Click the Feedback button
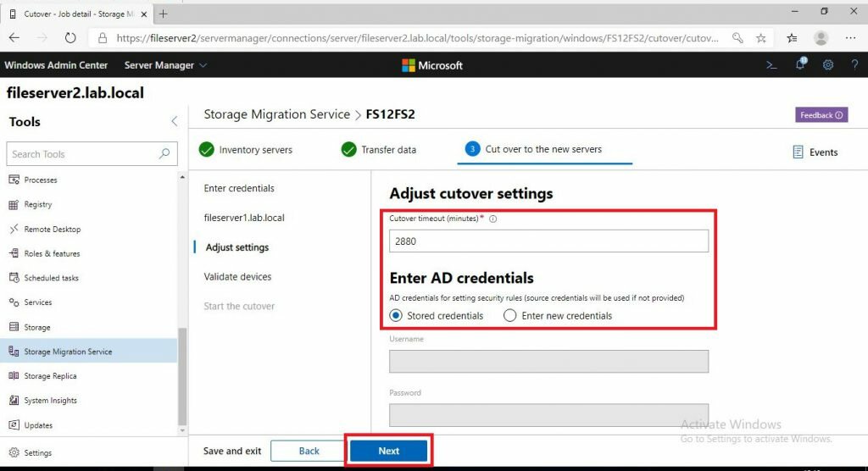Screen dimensions: 868x471 [821, 115]
